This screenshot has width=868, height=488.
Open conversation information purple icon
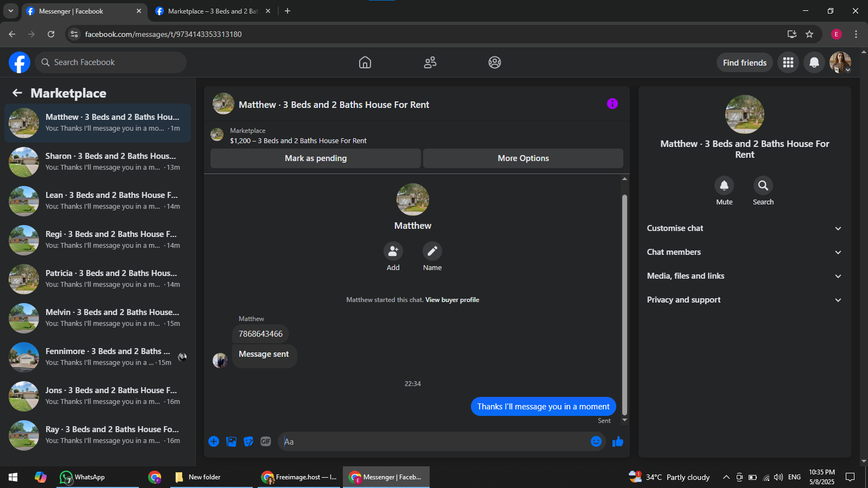[x=612, y=104]
